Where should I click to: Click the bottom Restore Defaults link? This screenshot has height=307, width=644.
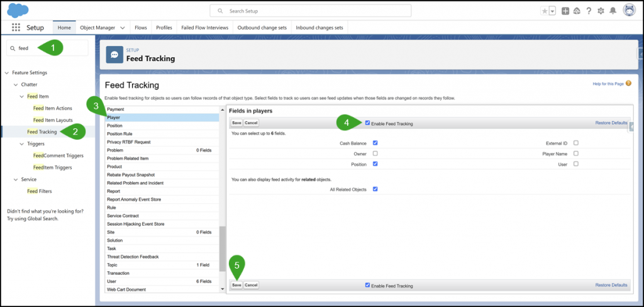coord(611,285)
